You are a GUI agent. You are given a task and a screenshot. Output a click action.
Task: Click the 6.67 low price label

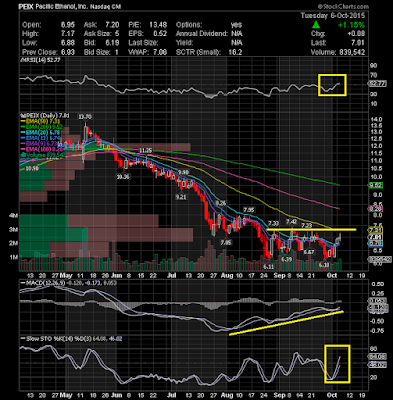pyautogui.click(x=309, y=252)
